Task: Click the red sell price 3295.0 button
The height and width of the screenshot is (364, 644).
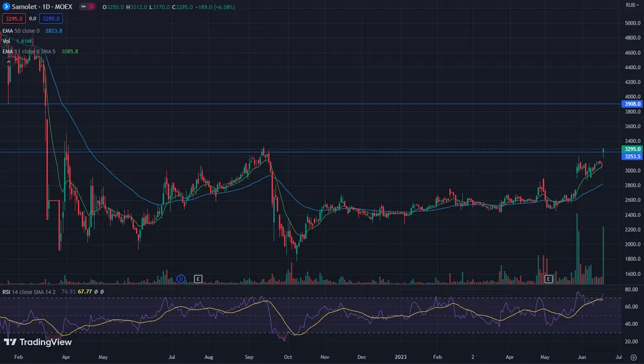Action: 13,19
